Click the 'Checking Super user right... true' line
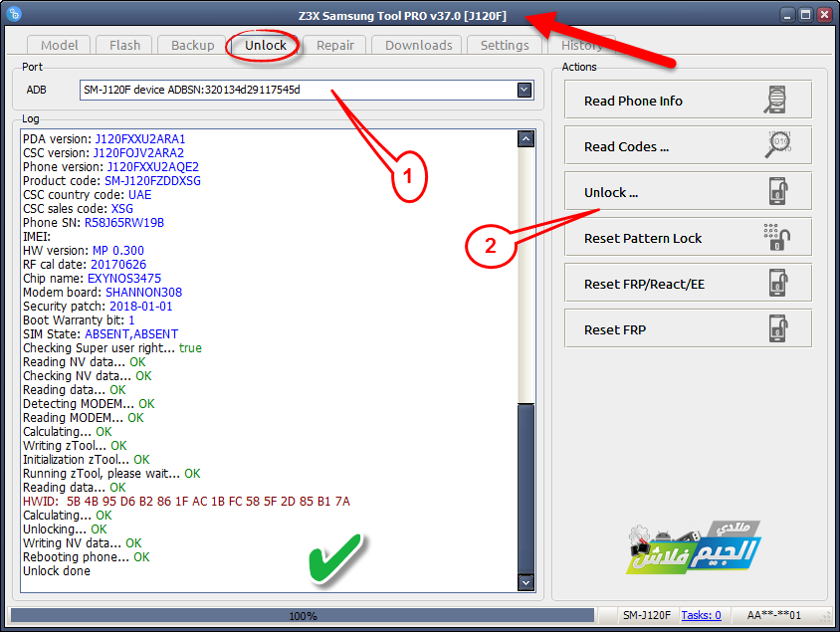The image size is (840, 632). [x=111, y=348]
